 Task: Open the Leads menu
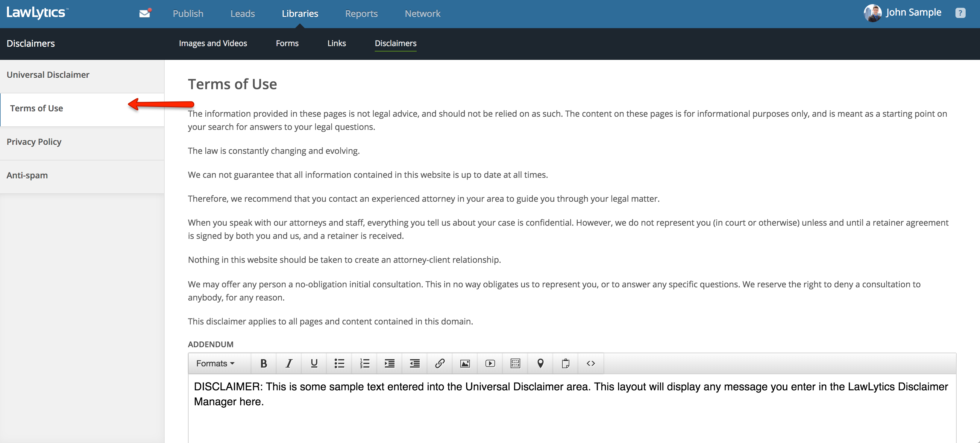click(x=242, y=14)
